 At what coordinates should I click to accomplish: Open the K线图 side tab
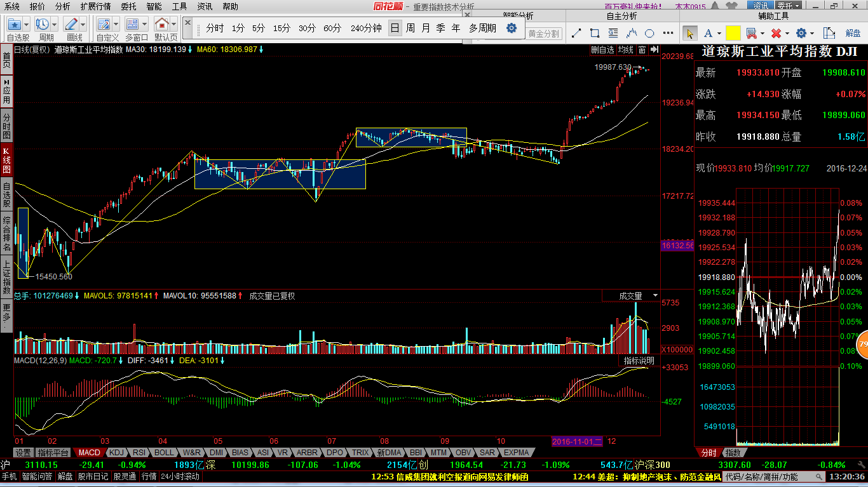tap(6, 161)
